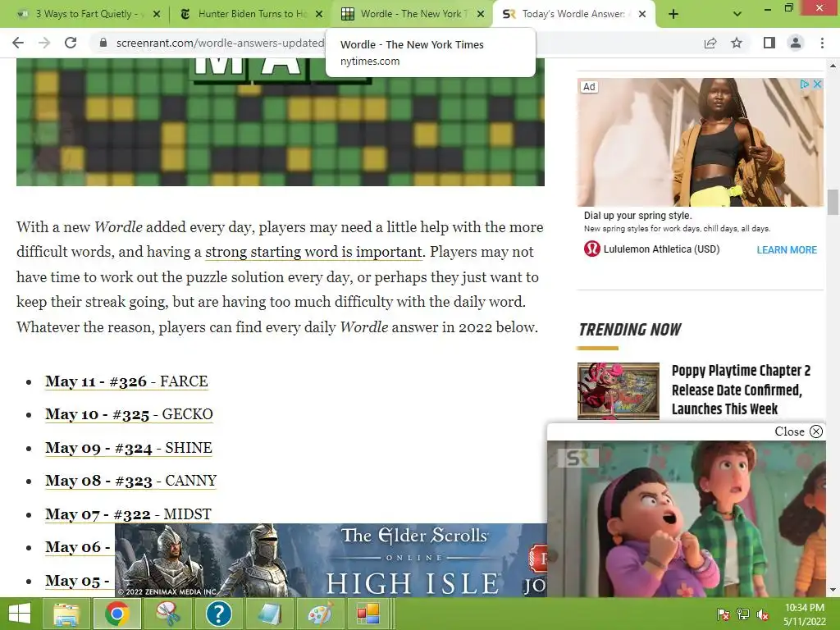Viewport: 840px width, 630px height.
Task: Close Today's Wordle Answer tab
Action: coord(643,14)
